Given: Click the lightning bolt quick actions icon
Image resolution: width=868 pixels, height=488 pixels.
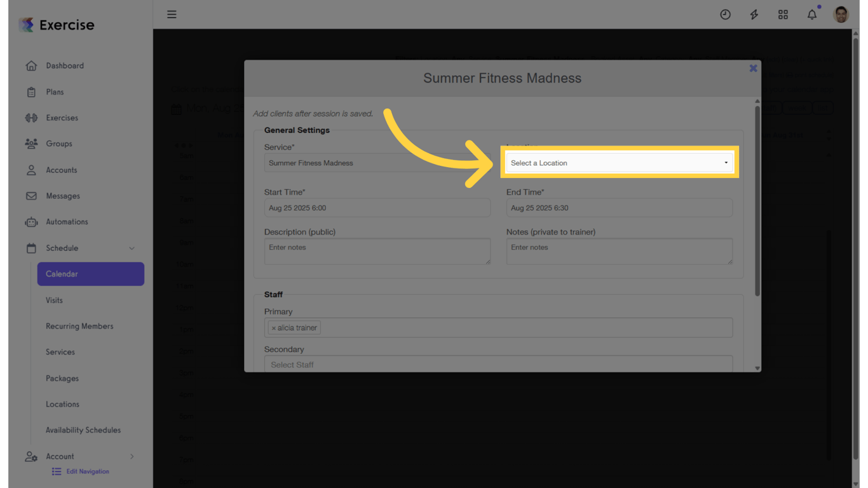Looking at the screenshot, I should [754, 14].
